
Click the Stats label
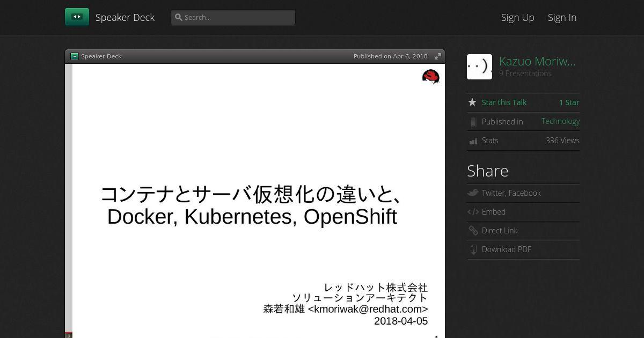click(490, 141)
